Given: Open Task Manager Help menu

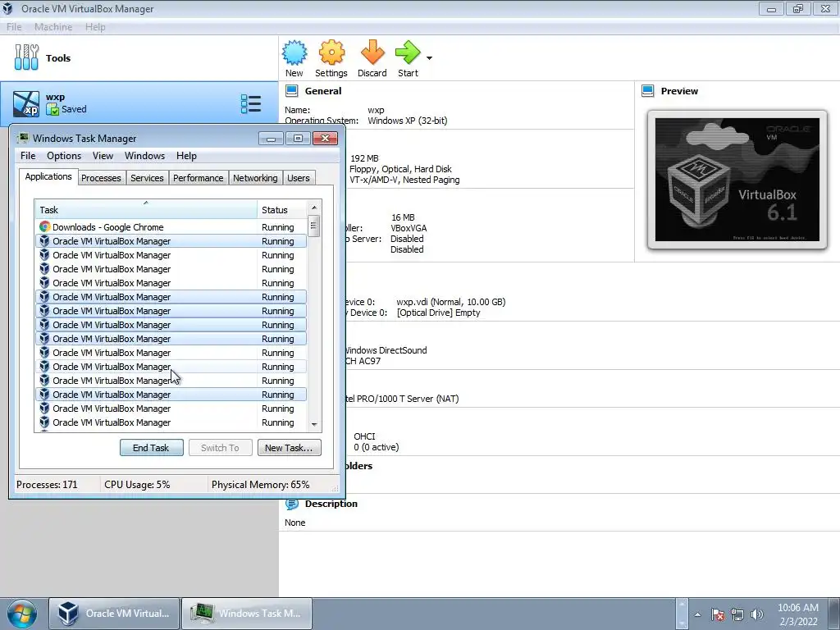Looking at the screenshot, I should (186, 156).
